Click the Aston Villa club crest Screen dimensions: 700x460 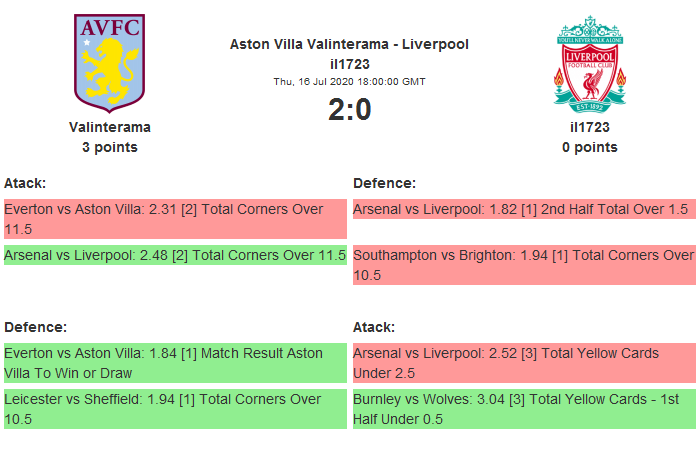coord(109,63)
